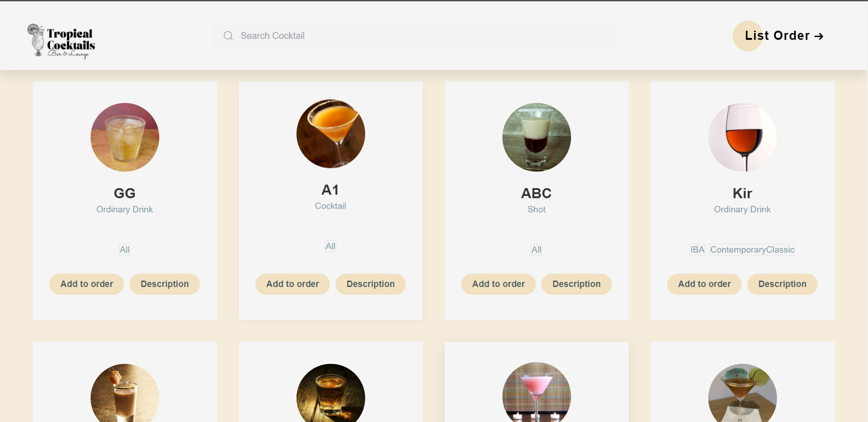The image size is (868, 422).
Task: Click the arrow icon beside List Order
Action: [819, 36]
